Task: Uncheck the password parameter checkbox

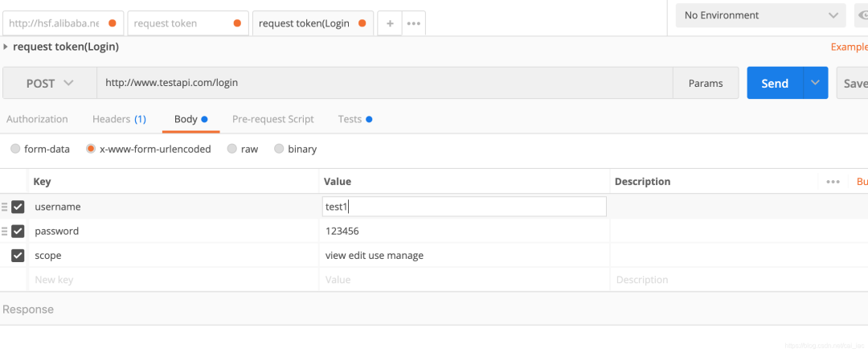Action: pos(18,231)
